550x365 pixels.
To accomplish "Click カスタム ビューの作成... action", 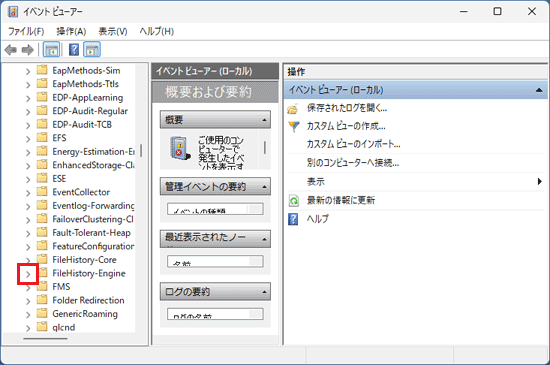I will (346, 126).
